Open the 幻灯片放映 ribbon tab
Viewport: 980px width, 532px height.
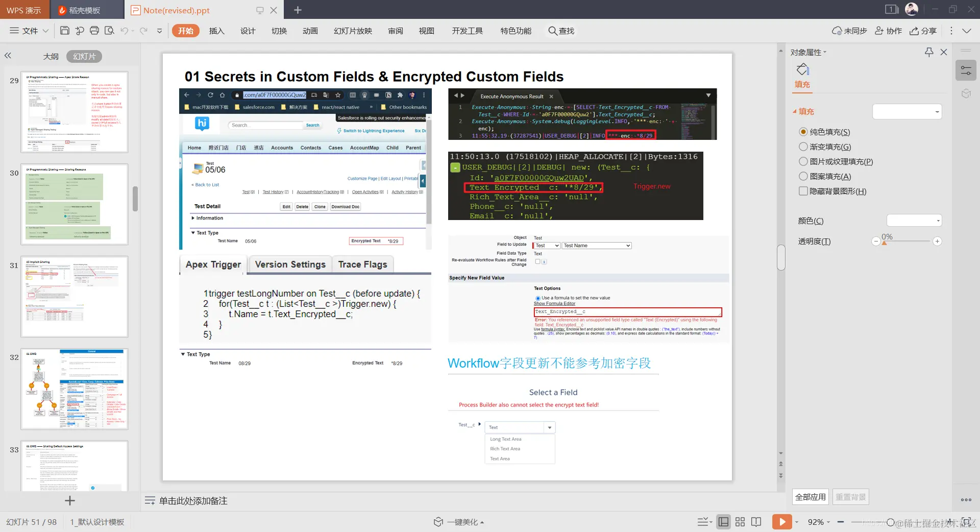[353, 31]
